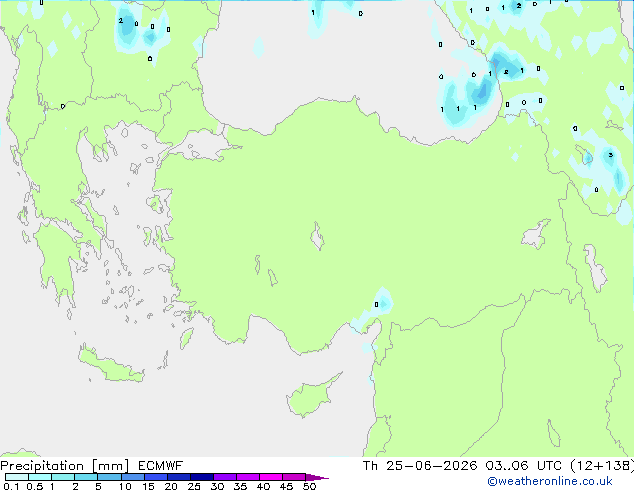The width and height of the screenshot is (634, 490).
Task: Click the over-50 mm arrow legend tip
Action: point(317,478)
